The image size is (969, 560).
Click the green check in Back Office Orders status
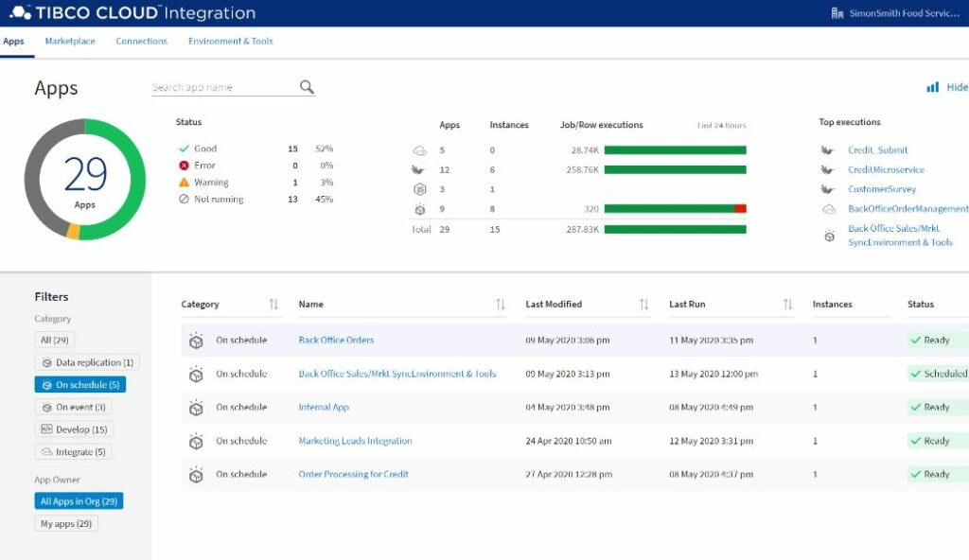(915, 340)
